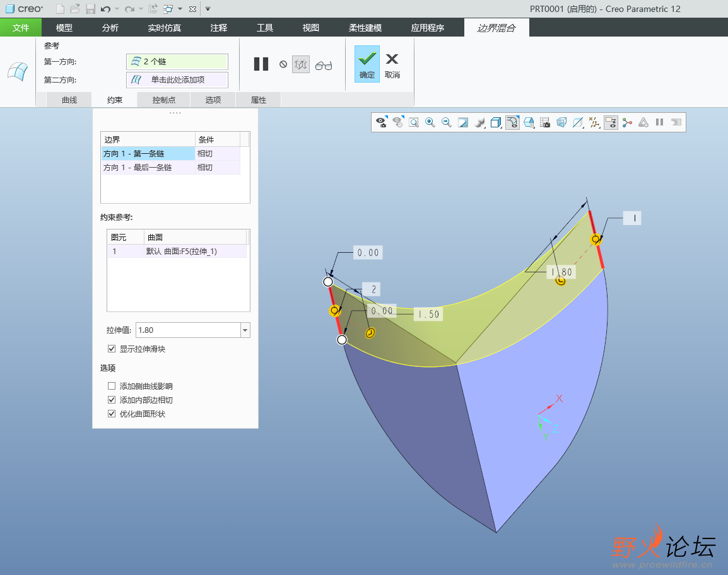The width and height of the screenshot is (728, 575).
Task: Open the 拉伸值 dropdown arrow
Action: click(x=245, y=330)
